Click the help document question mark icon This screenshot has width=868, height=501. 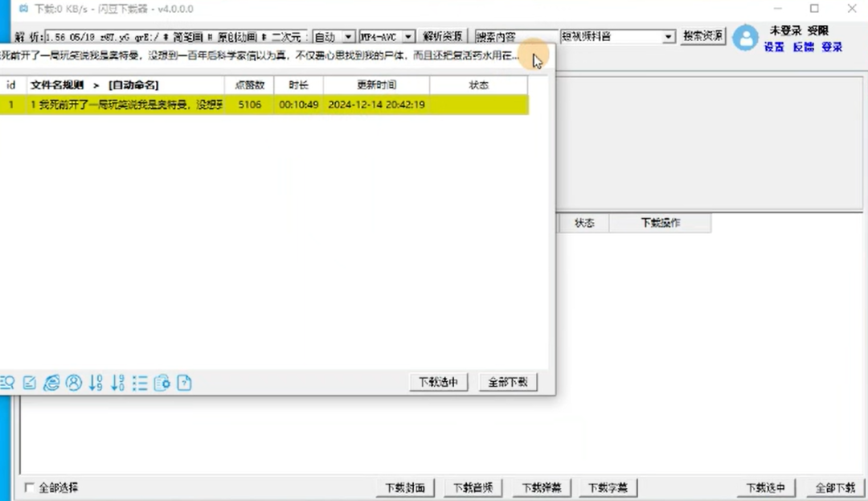click(x=184, y=383)
